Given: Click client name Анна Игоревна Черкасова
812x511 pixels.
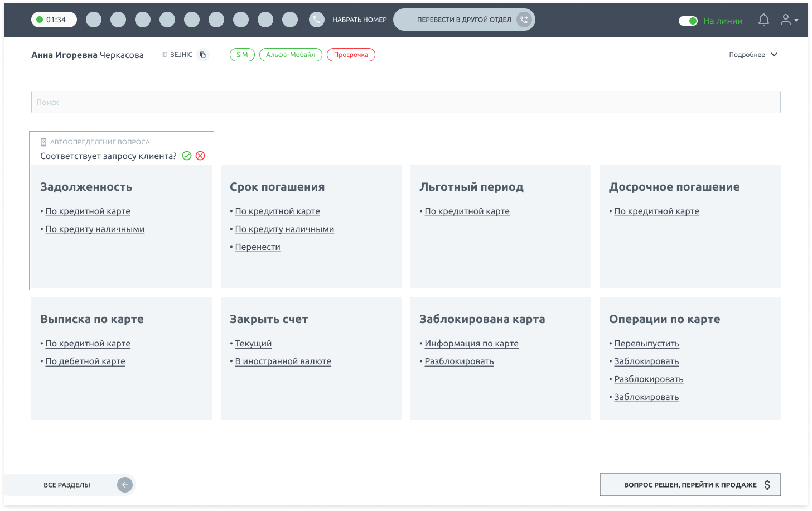Looking at the screenshot, I should (88, 55).
